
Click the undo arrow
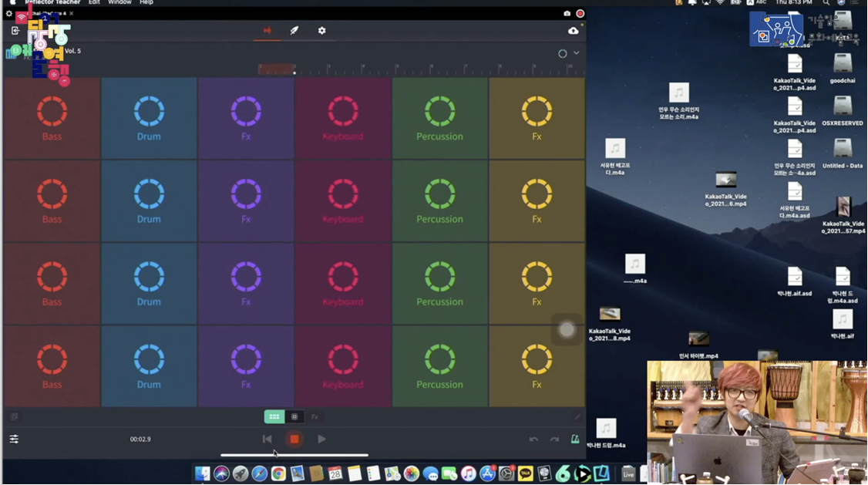tap(533, 440)
